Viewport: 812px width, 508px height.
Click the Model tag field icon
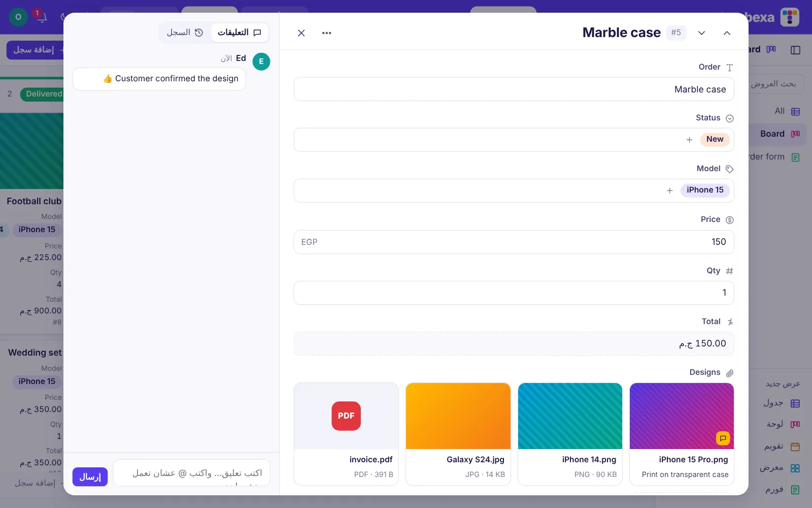[730, 169]
